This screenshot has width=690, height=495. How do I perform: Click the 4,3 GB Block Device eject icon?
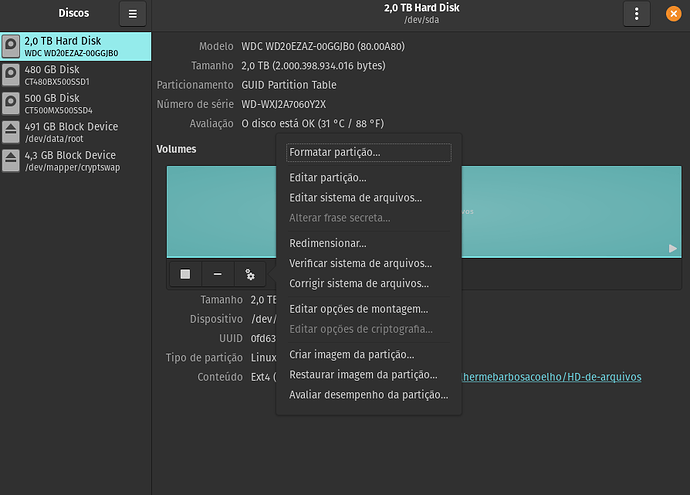(11, 161)
